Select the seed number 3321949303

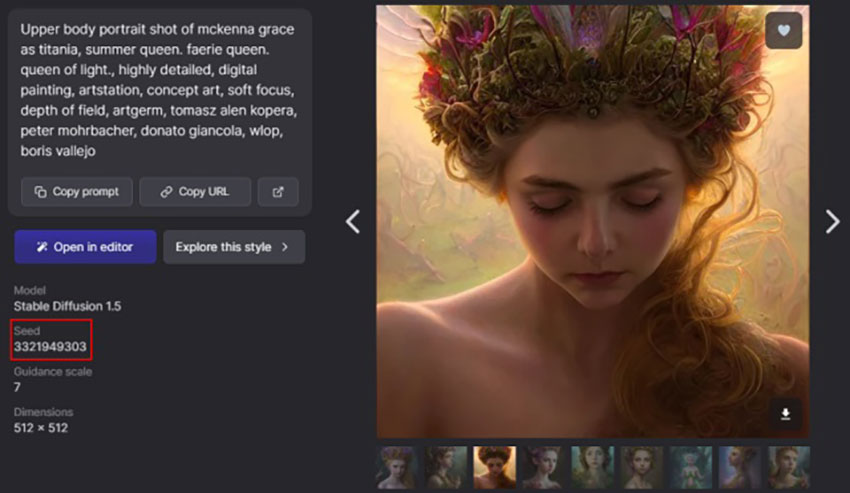pos(50,347)
